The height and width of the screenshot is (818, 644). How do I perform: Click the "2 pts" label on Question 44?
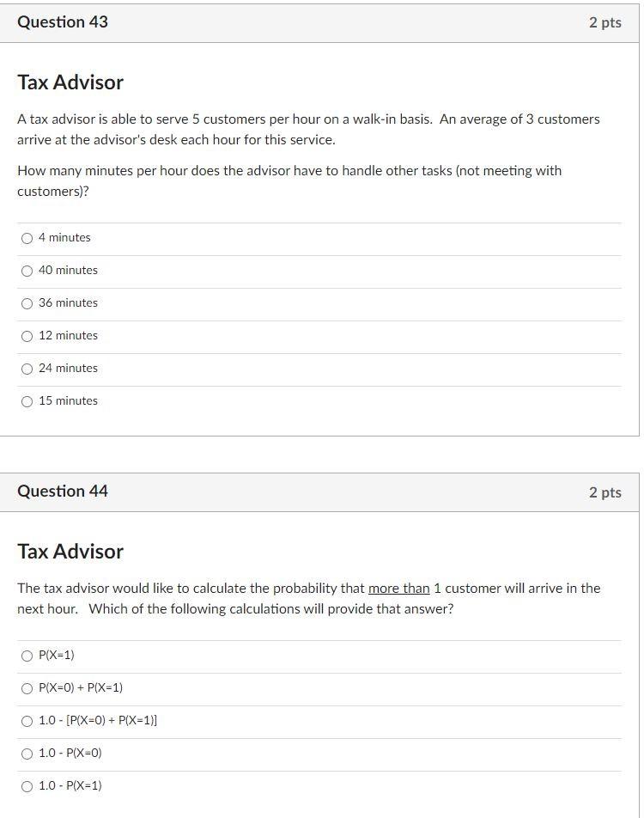tap(606, 491)
